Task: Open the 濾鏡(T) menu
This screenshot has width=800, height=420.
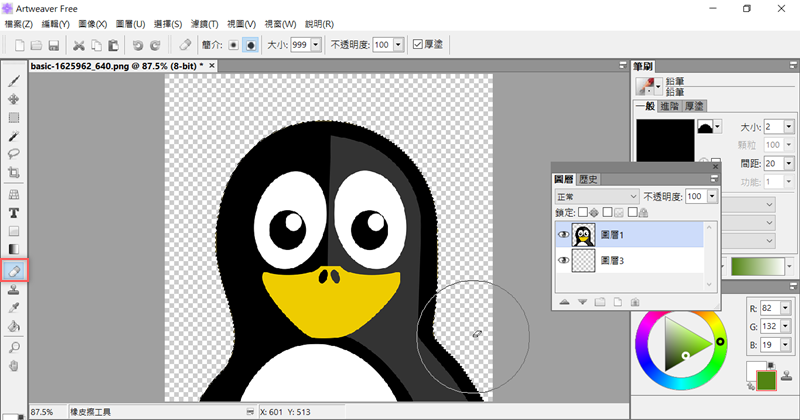Action: click(x=207, y=23)
